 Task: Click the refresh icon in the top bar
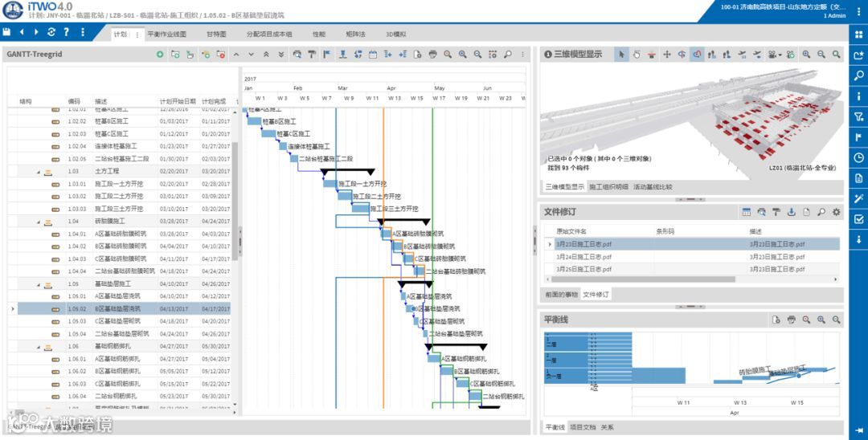coord(51,32)
